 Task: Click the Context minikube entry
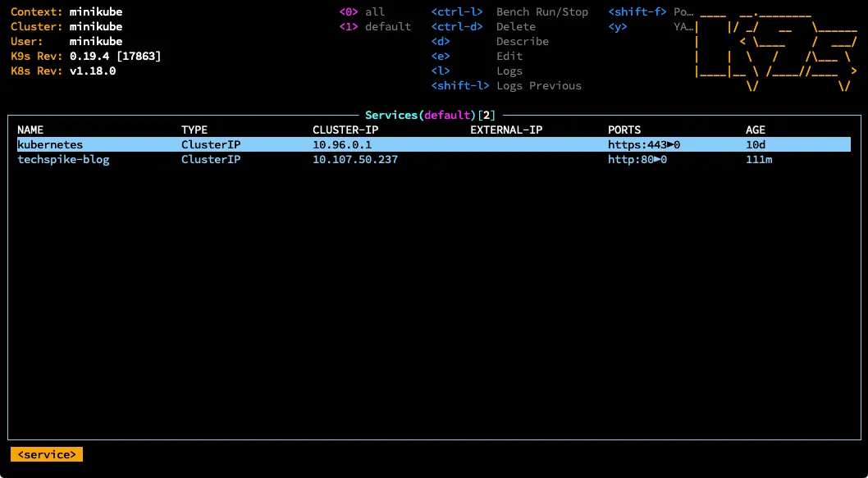click(x=66, y=11)
